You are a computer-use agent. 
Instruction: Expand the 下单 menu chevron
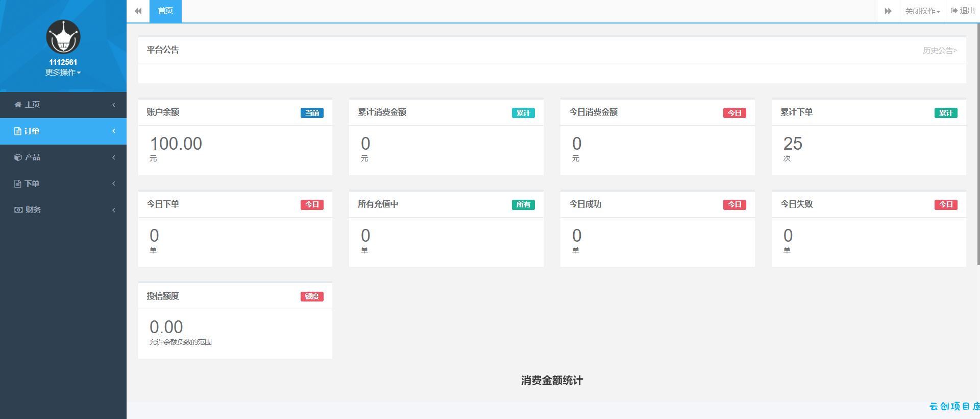pos(114,184)
